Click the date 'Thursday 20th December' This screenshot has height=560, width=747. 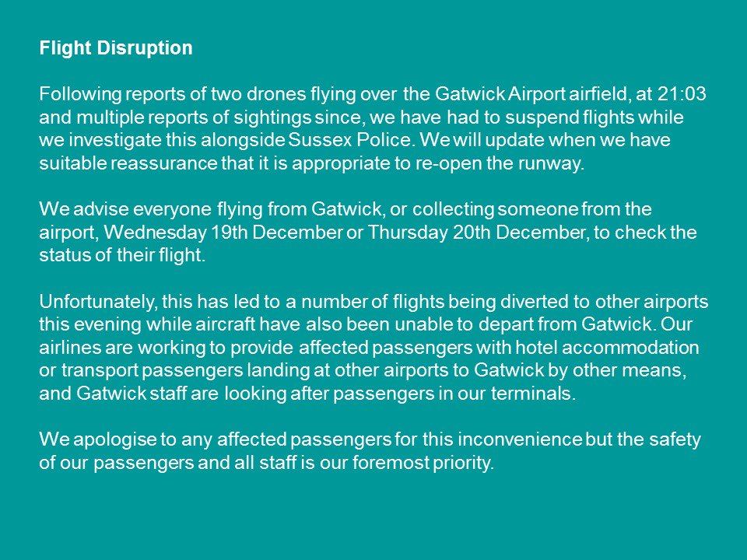coord(476,233)
